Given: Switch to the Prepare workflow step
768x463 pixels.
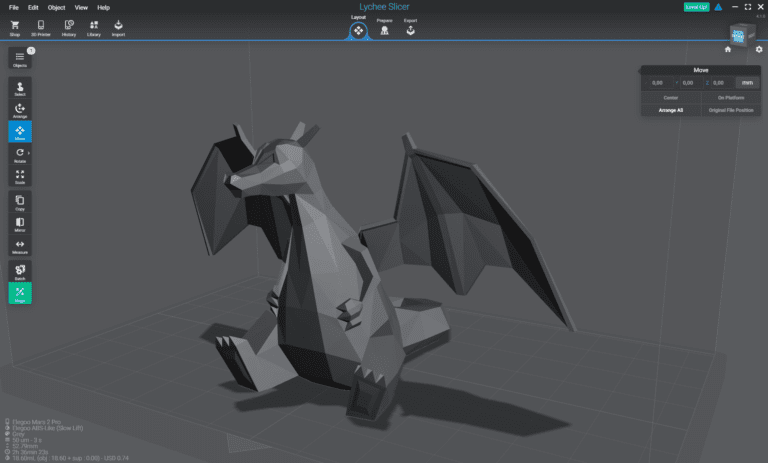Looking at the screenshot, I should pyautogui.click(x=384, y=27).
